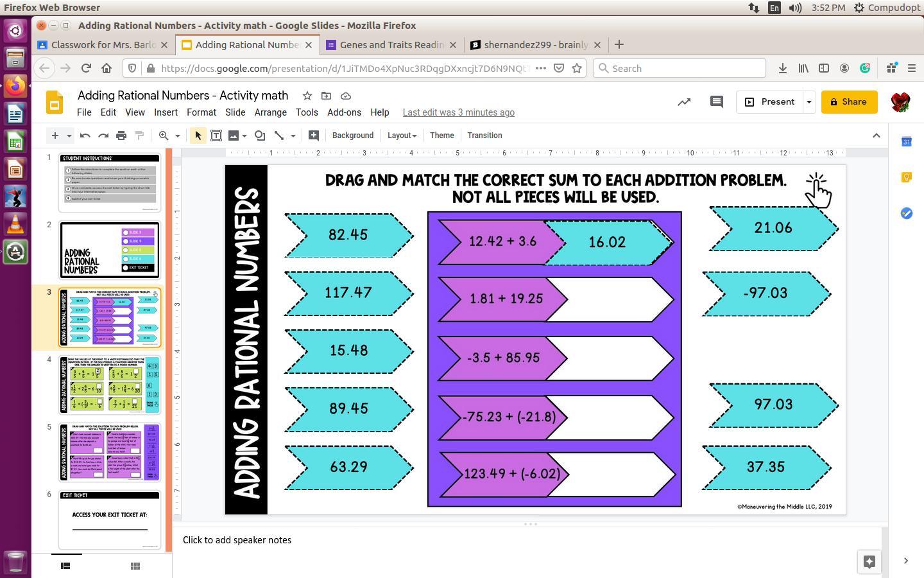Click the volume icon in top bar

pos(795,8)
